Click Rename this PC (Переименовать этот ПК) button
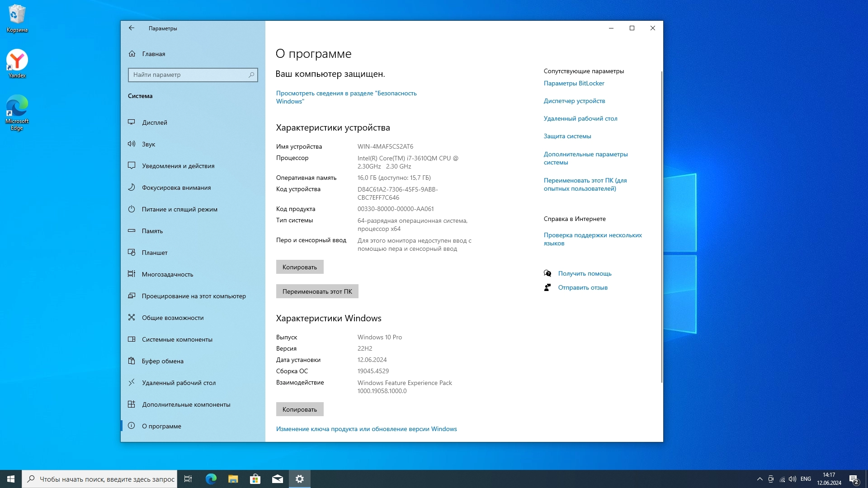The width and height of the screenshot is (868, 488). (x=317, y=291)
